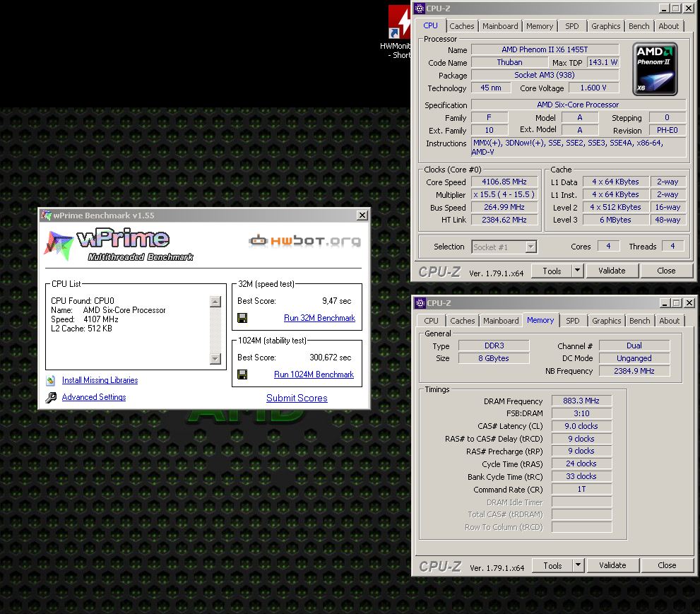Click the Advanced Settings wrench icon
Screen dimensions: 700x614
click(52, 397)
